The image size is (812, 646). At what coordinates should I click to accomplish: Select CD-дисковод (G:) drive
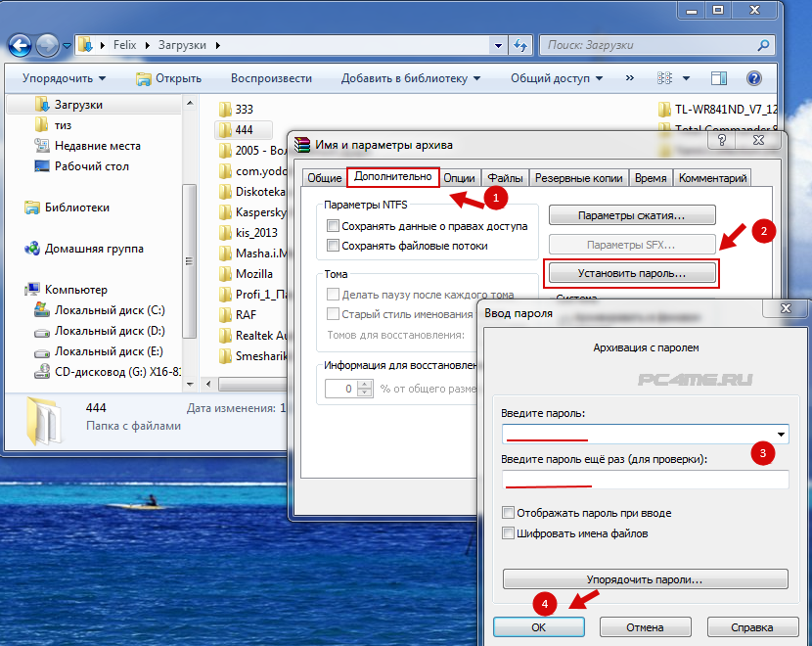pyautogui.click(x=108, y=372)
